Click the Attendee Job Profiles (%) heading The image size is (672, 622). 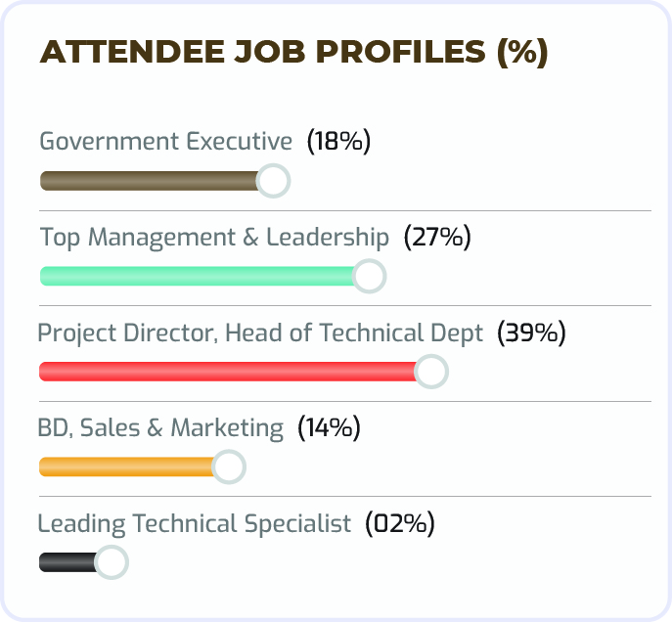(x=293, y=53)
